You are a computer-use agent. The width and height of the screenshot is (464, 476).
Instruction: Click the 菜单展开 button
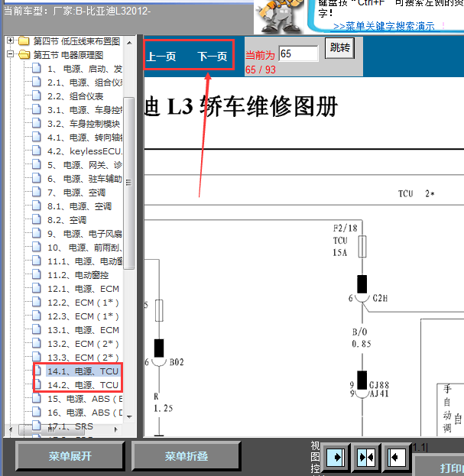pyautogui.click(x=70, y=456)
